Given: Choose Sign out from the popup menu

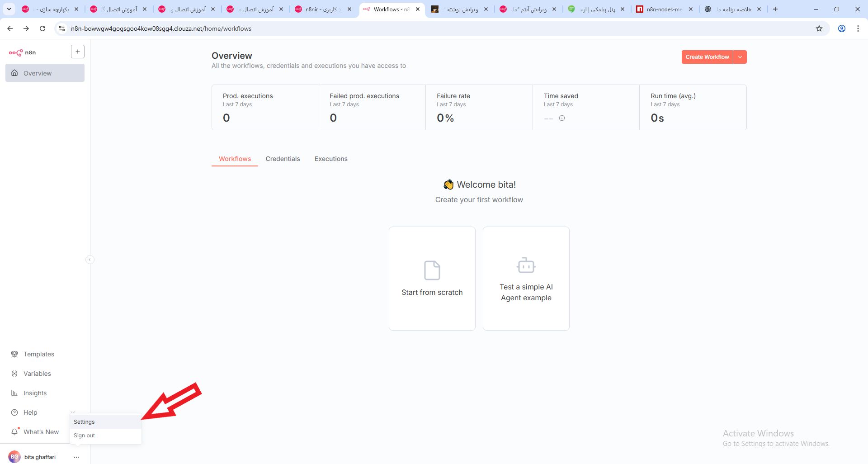Looking at the screenshot, I should (84, 436).
